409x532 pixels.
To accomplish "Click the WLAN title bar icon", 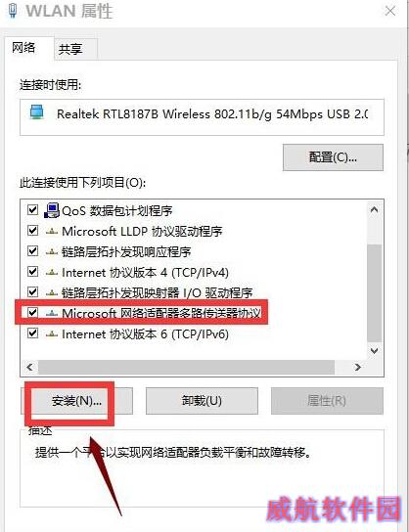I will coord(13,11).
